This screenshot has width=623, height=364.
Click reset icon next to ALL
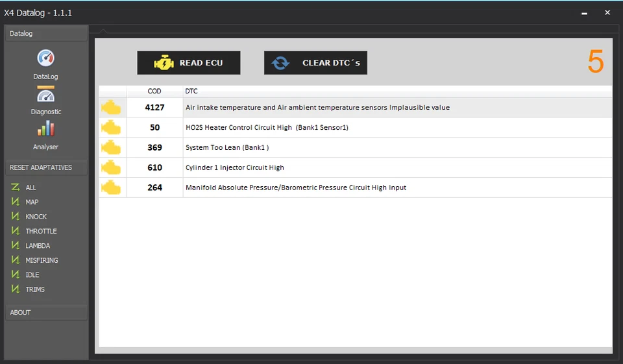(x=16, y=187)
